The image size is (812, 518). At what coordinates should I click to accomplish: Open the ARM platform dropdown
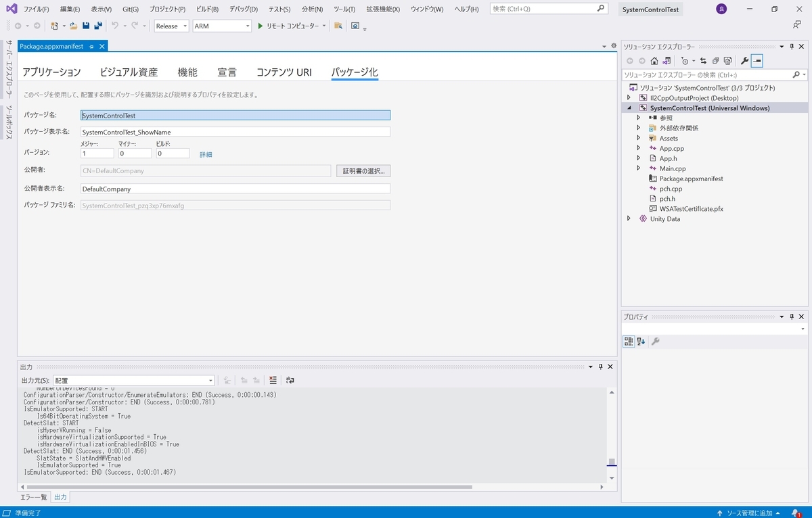point(222,26)
